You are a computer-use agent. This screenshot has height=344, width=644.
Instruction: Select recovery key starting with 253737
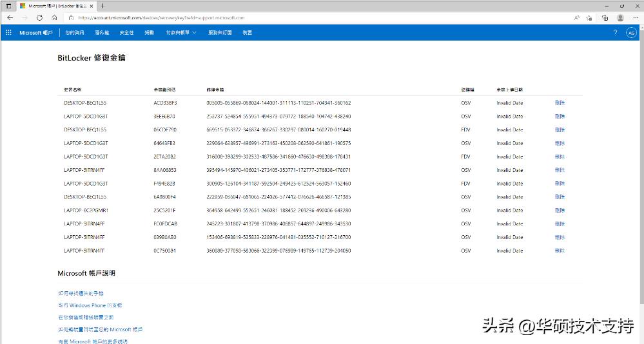point(278,116)
